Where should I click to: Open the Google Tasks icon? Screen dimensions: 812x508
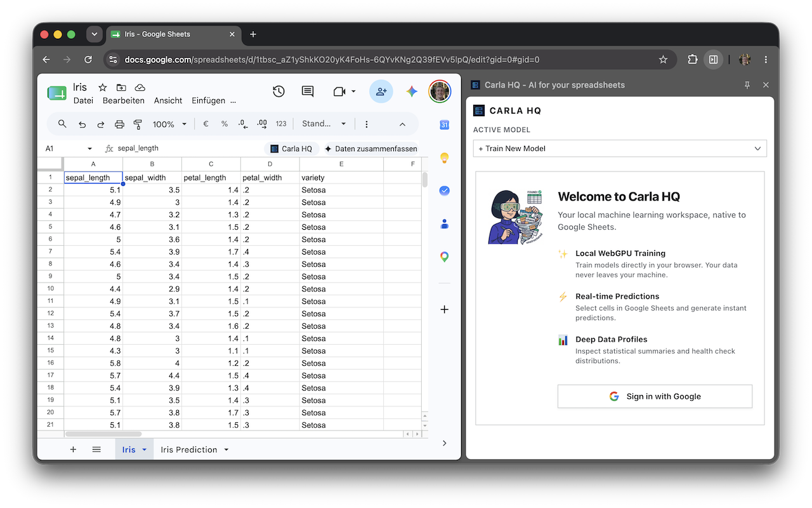pos(445,190)
